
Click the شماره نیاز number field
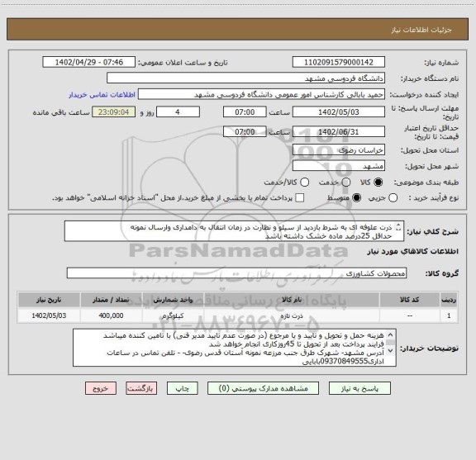(x=339, y=62)
